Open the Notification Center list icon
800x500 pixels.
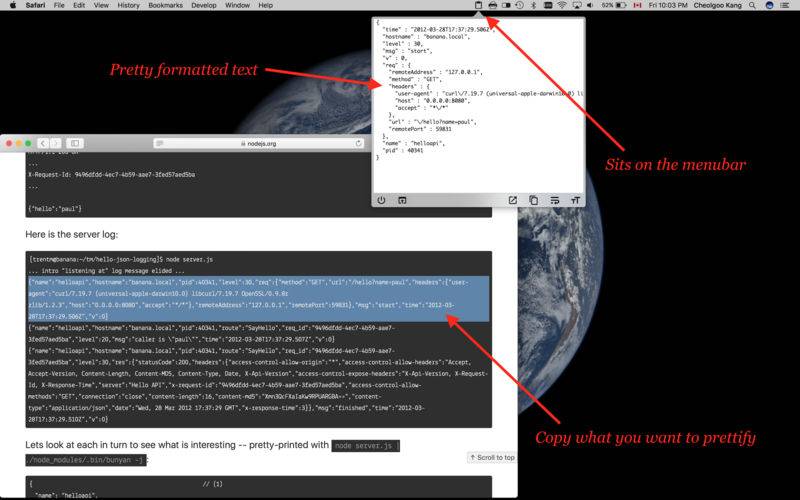tap(785, 5)
